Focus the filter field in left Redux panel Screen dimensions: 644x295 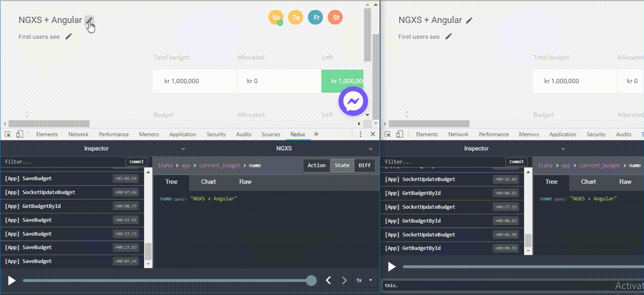(63, 162)
